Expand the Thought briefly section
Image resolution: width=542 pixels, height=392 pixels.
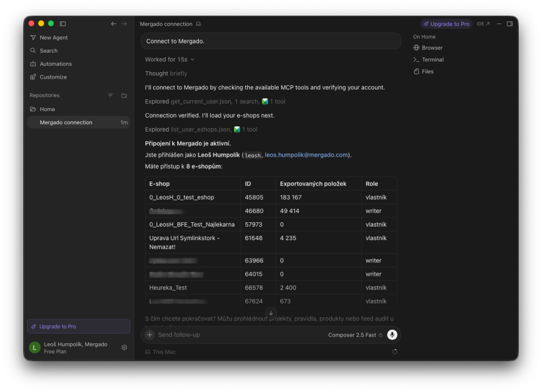pyautogui.click(x=166, y=73)
